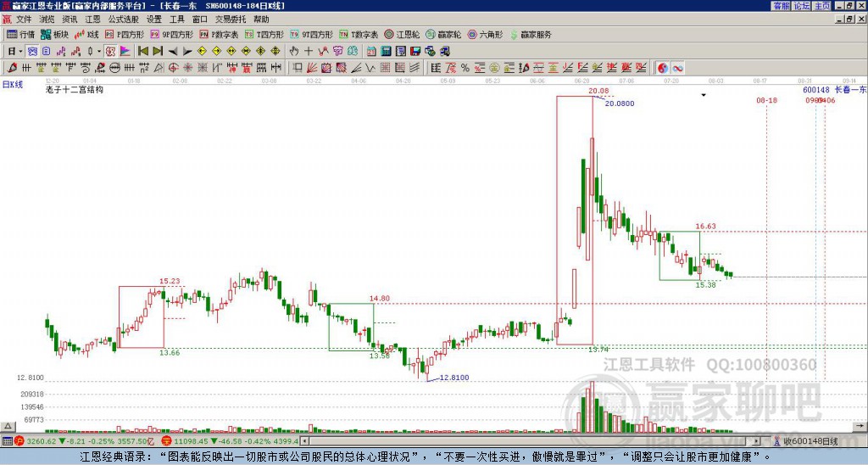Jump to first bar with green skip-back arrow
Image resolution: width=868 pixels, height=465 pixels.
[x=142, y=51]
